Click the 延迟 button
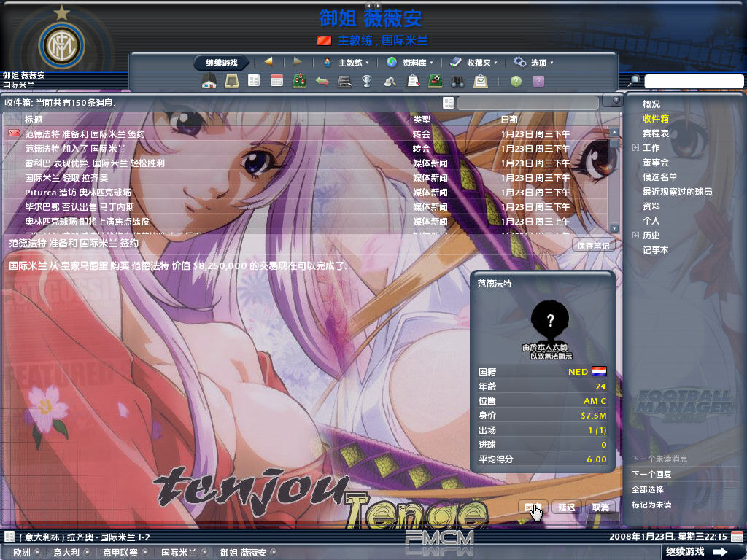This screenshot has width=747, height=560. point(566,507)
